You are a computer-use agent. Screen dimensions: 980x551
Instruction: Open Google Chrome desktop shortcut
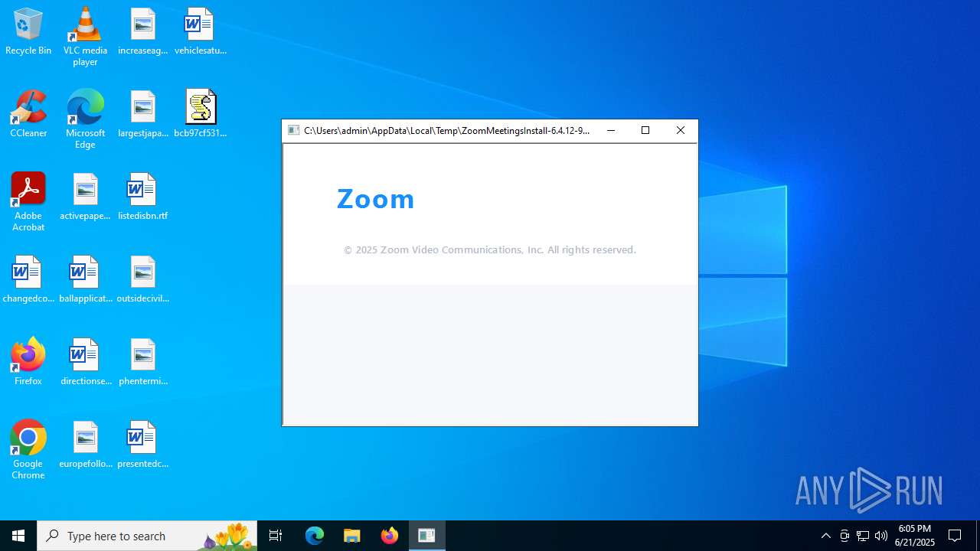(x=28, y=450)
